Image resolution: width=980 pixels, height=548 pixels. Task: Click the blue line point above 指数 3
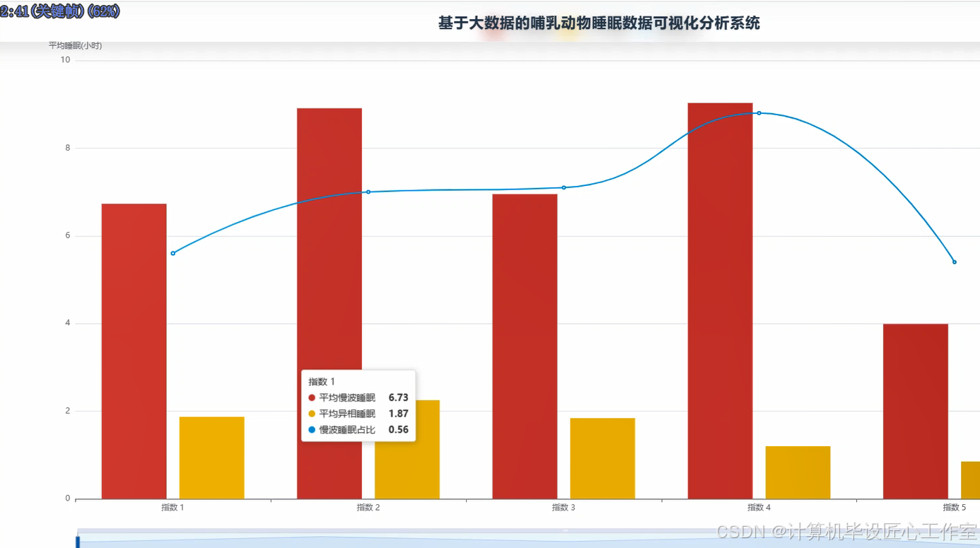(564, 187)
